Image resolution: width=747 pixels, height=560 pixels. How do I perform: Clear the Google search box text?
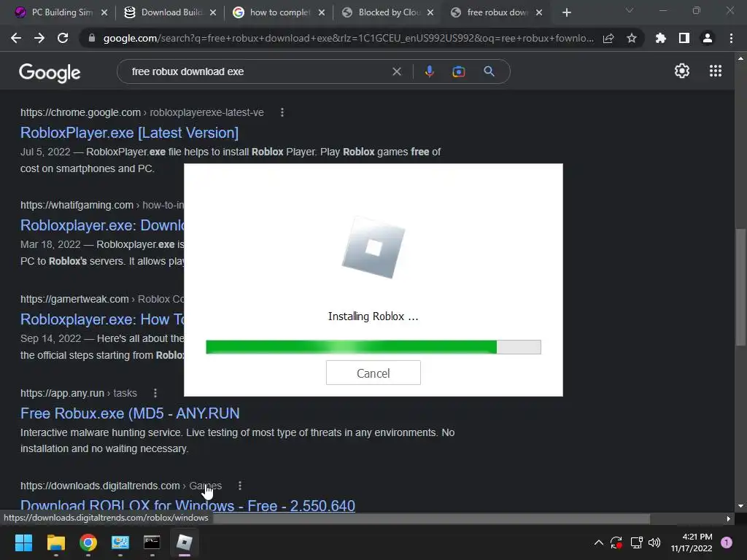pos(396,71)
